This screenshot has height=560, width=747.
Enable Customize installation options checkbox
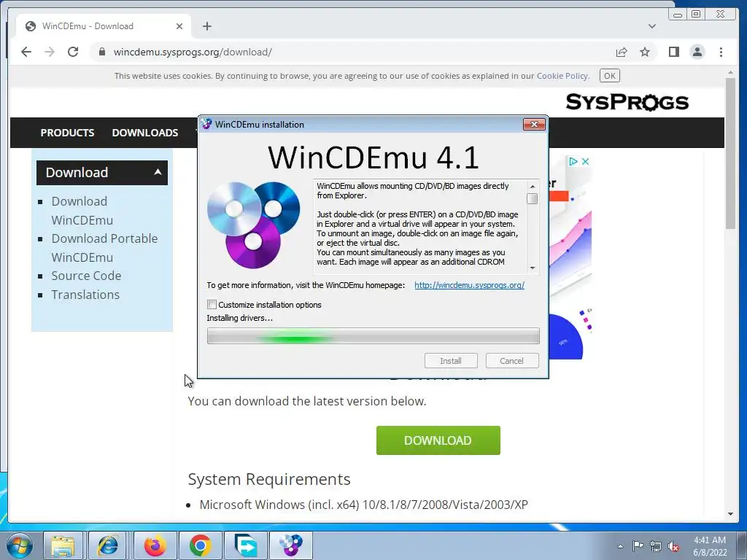point(212,304)
